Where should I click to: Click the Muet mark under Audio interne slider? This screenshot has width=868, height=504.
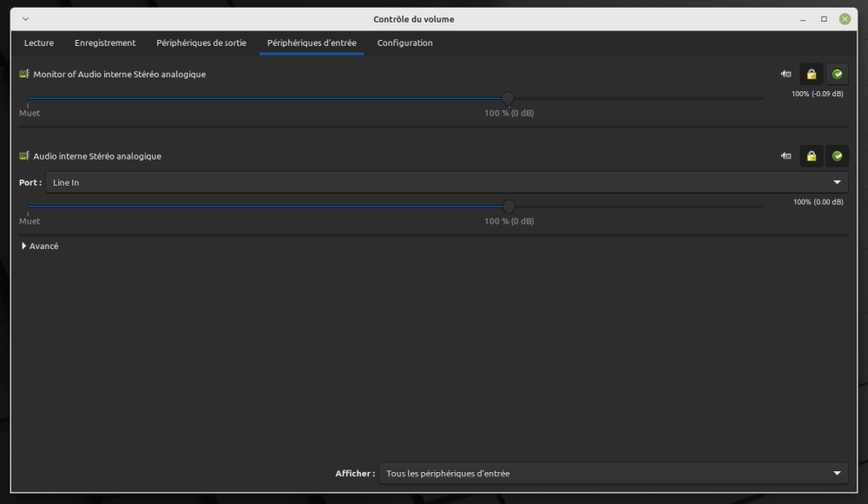(30, 221)
